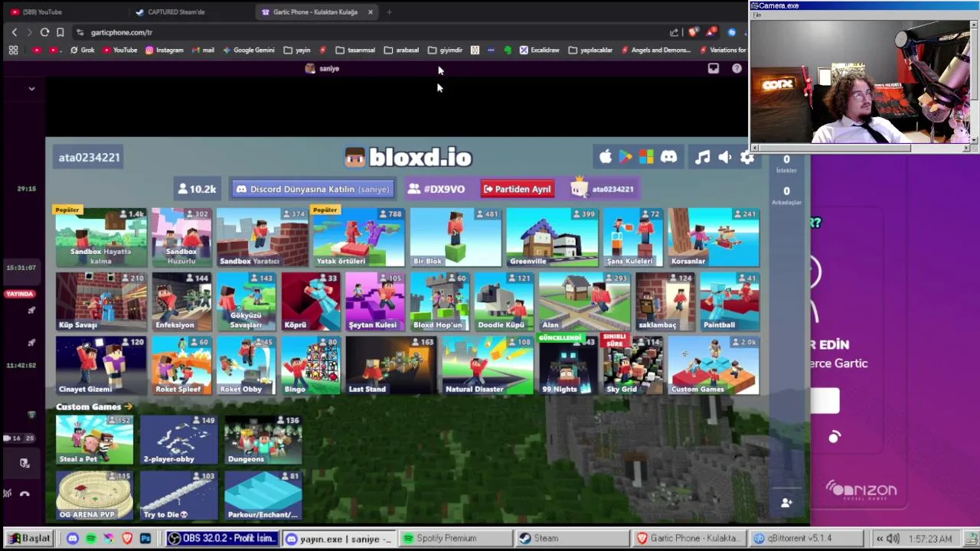
Task: Launch the Bir Blok game
Action: [x=455, y=236]
